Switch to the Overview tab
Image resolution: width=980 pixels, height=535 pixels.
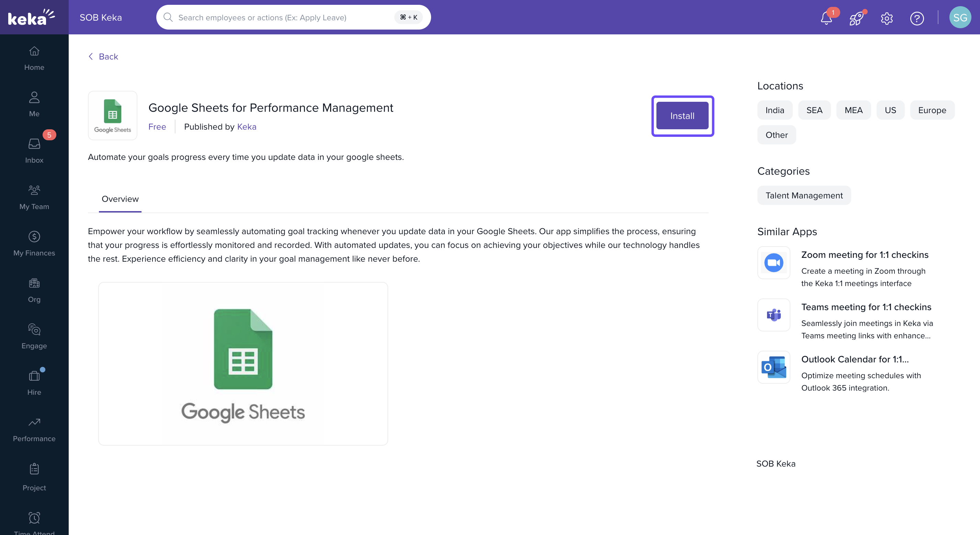(x=120, y=199)
